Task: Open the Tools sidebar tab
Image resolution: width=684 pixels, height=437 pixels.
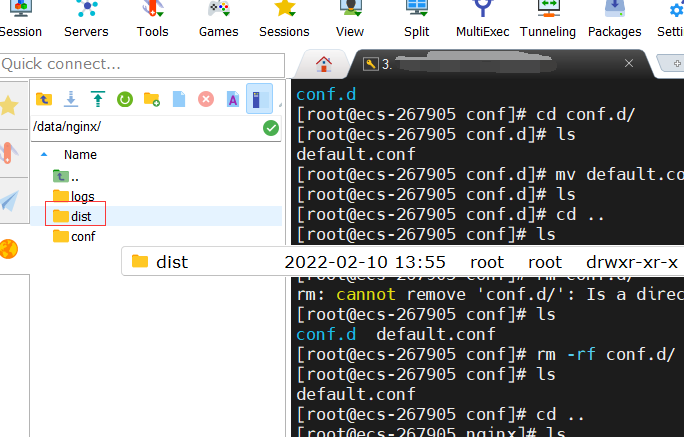Action: 10,153
